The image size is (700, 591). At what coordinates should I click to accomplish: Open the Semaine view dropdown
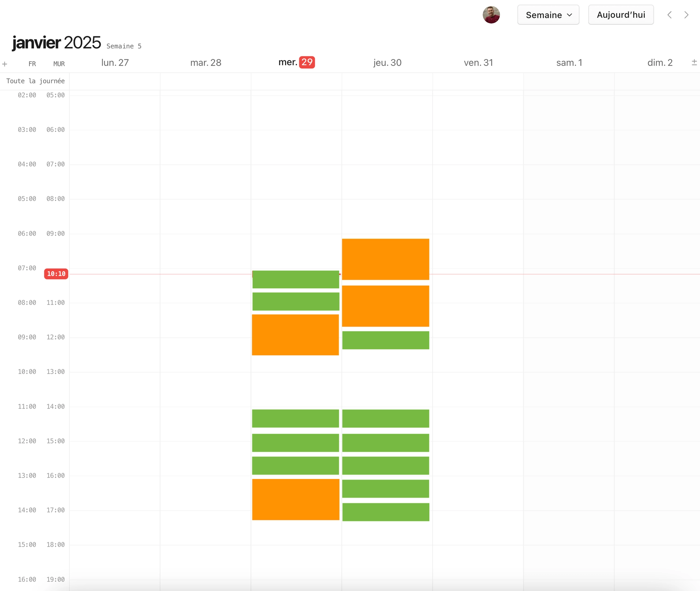click(x=548, y=15)
